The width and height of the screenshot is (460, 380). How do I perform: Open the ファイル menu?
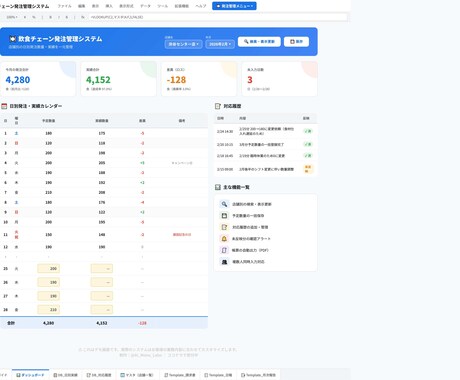pos(64,6)
